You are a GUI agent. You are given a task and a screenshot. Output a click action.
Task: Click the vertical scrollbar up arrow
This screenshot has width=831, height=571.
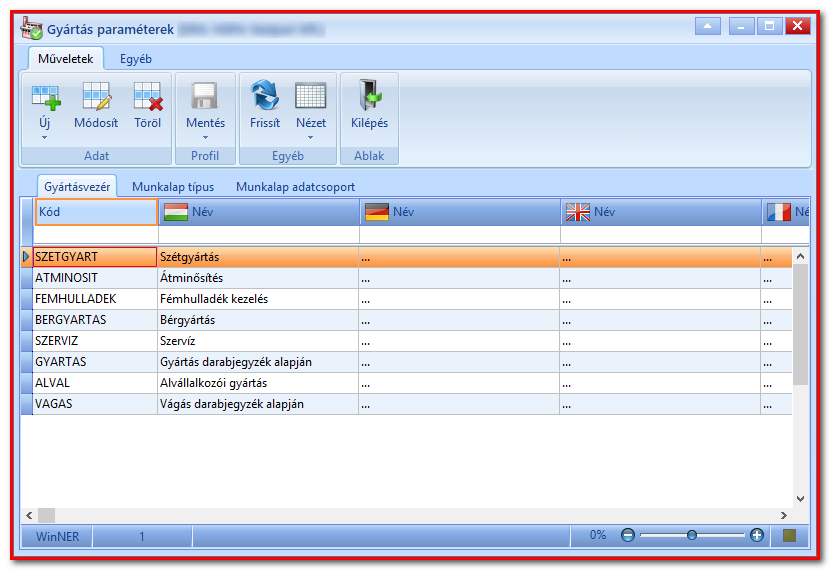(x=801, y=256)
